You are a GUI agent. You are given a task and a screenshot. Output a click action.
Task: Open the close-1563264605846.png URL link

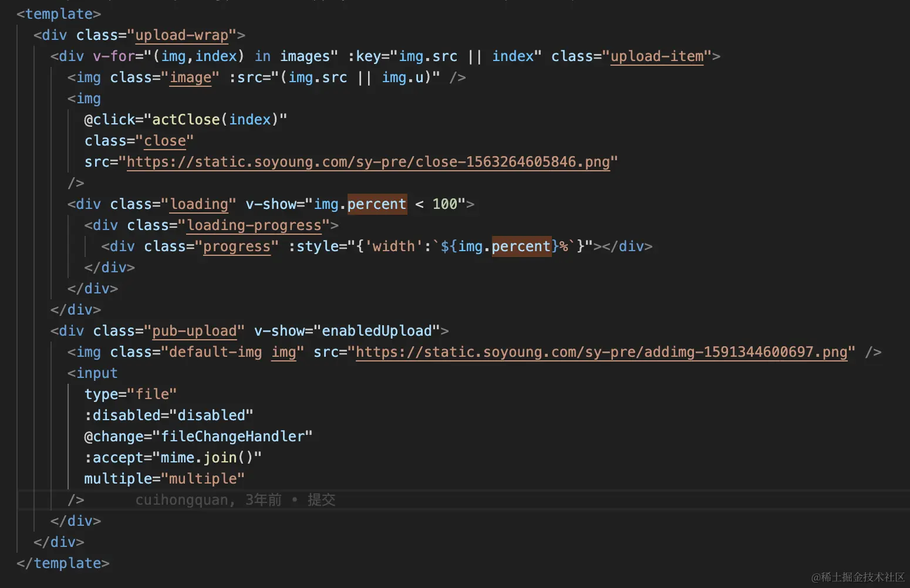tap(368, 162)
